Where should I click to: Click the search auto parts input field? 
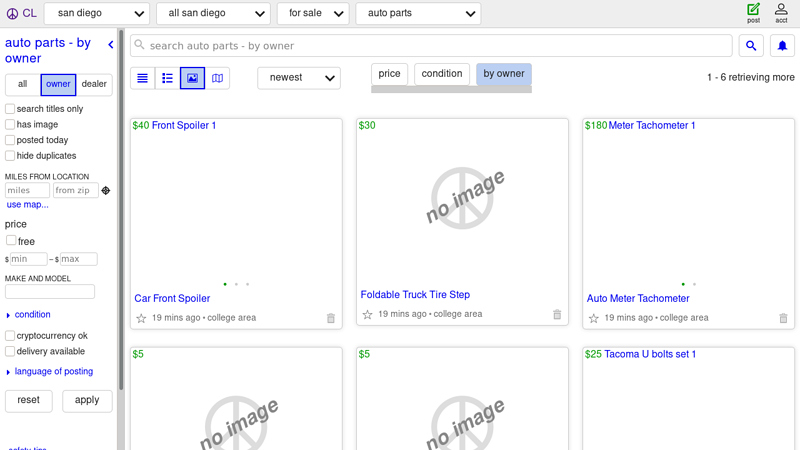pos(431,46)
